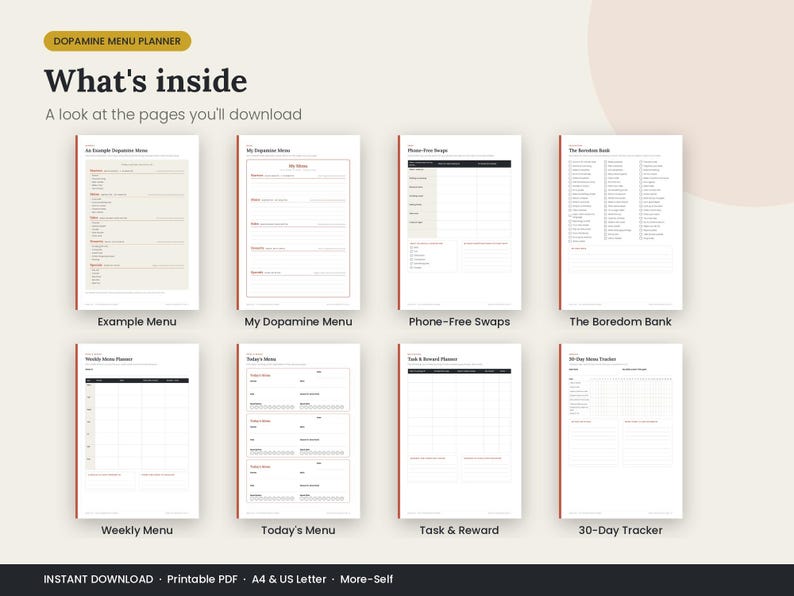The image size is (794, 596).
Task: Click The Boredom Bank caption
Action: [x=621, y=322]
